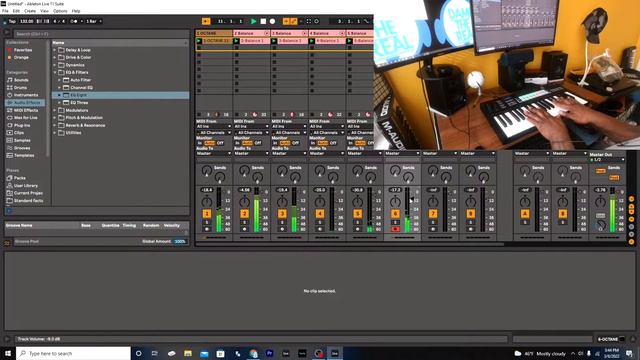This screenshot has height=360, width=640.
Task: Expand the Modulators folder
Action: pos(55,110)
